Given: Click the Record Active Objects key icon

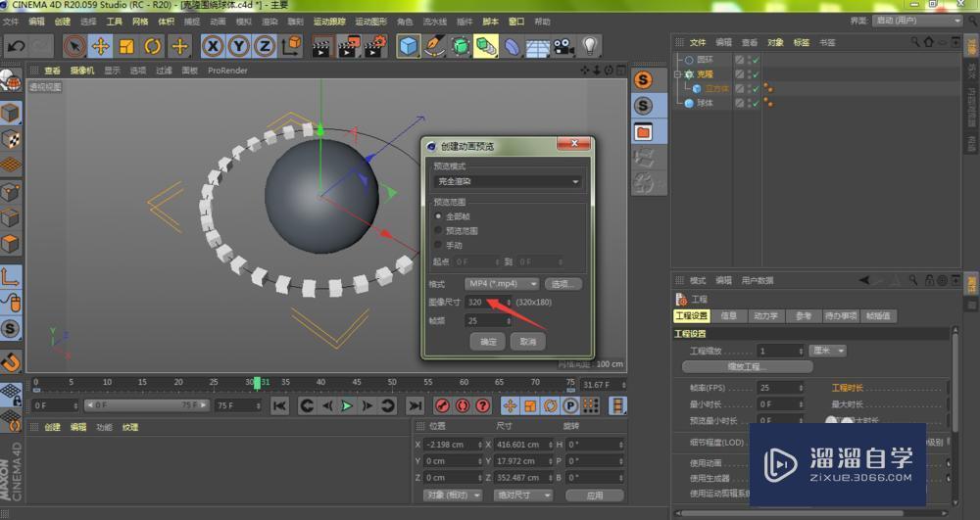Looking at the screenshot, I should point(443,405).
